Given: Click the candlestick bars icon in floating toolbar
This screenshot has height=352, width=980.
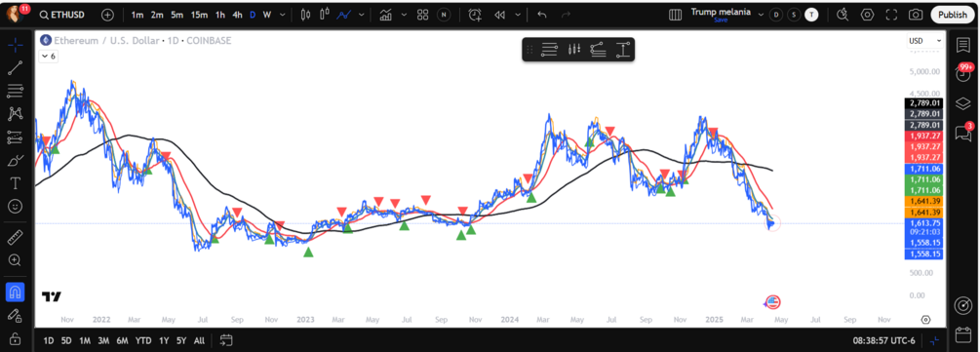Looking at the screenshot, I should point(574,50).
